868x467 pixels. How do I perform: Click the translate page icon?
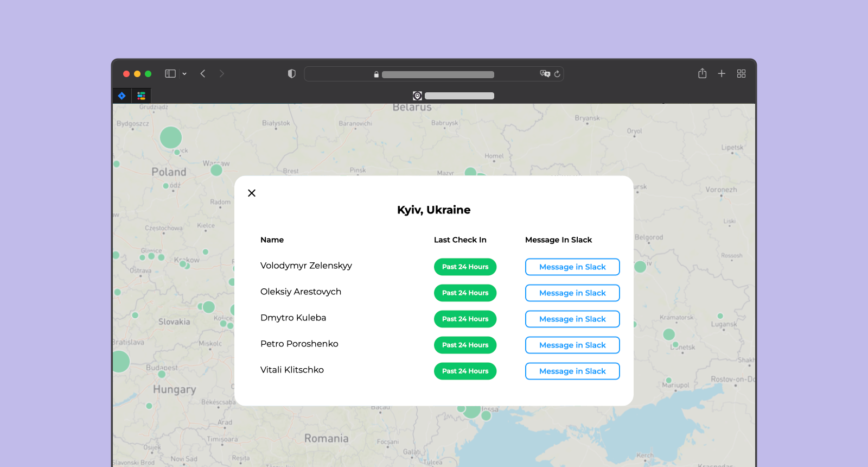(545, 74)
